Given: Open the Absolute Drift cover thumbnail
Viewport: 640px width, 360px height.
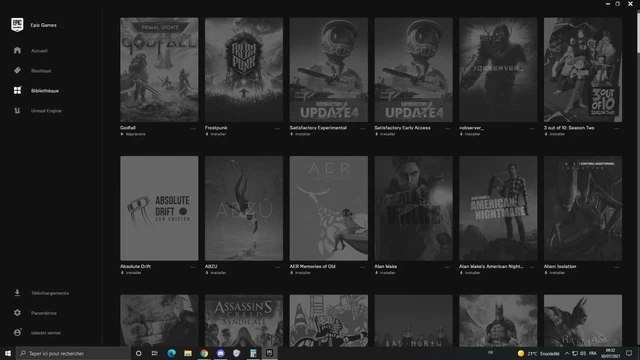Looking at the screenshot, I should pos(159,208).
